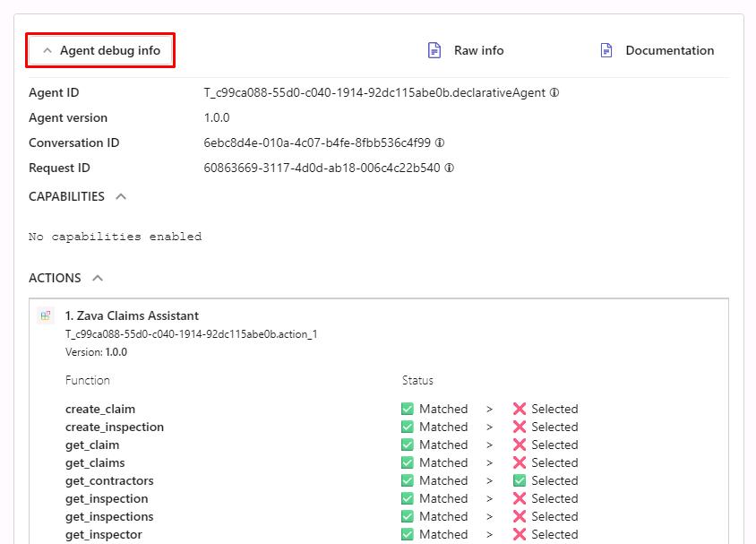
Task: Click the Zava Claims Assistant action icon
Action: [46, 315]
